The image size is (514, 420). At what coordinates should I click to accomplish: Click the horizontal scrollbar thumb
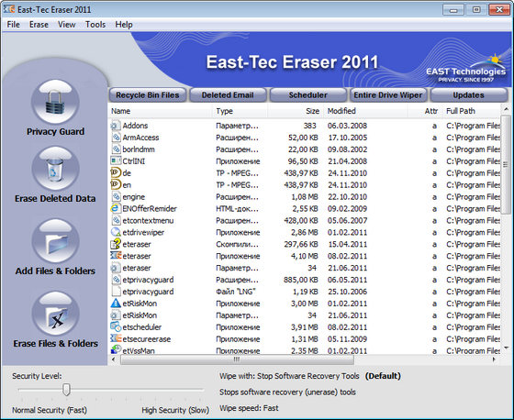point(237,359)
